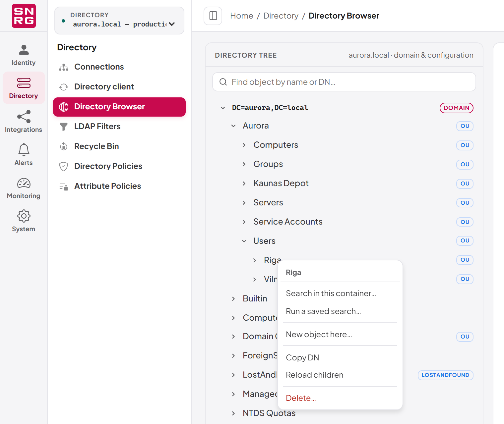Select 'New object here…' menu entry
The height and width of the screenshot is (424, 504).
click(340, 335)
